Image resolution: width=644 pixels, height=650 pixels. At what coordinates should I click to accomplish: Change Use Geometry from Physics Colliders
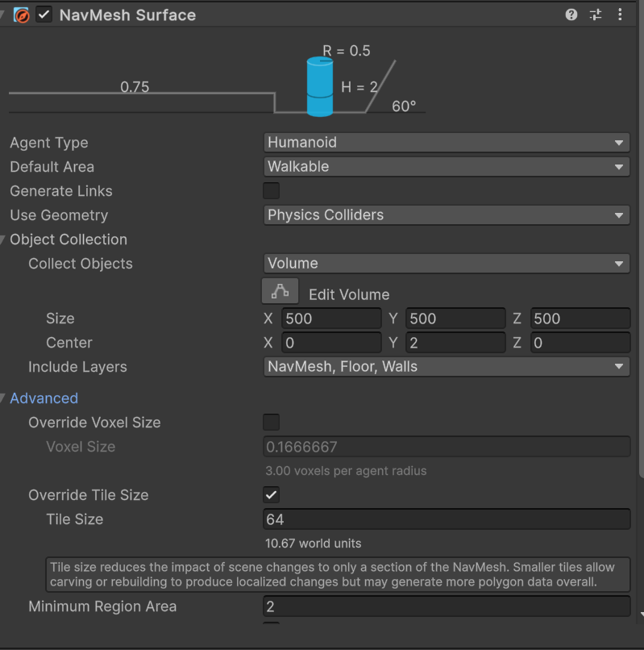pyautogui.click(x=447, y=215)
